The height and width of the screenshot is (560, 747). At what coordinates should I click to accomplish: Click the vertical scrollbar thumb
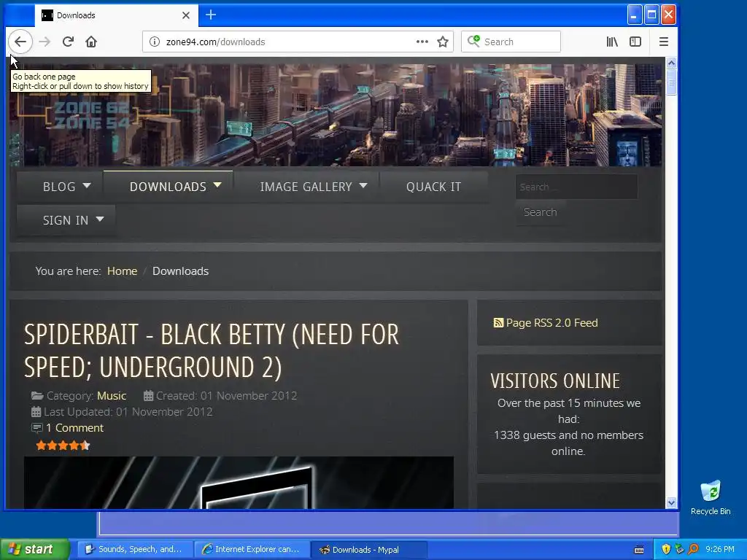(672, 82)
